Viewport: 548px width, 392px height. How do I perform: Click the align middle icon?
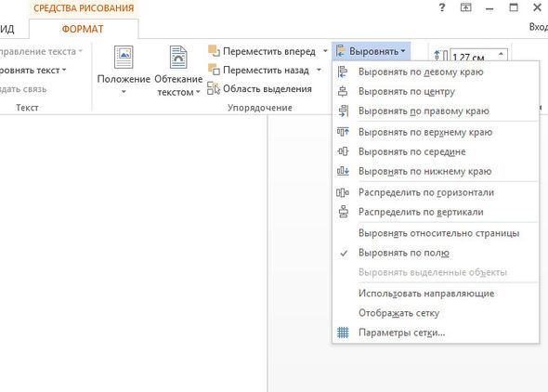coord(343,151)
